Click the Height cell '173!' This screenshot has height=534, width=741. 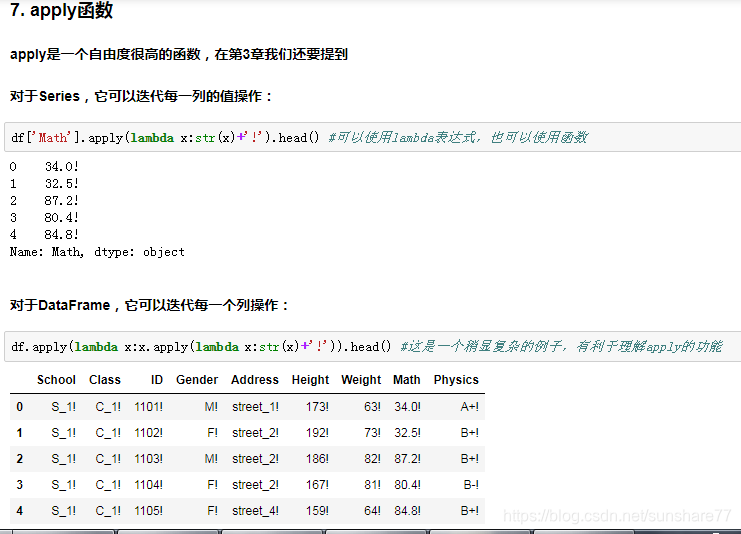pyautogui.click(x=317, y=407)
